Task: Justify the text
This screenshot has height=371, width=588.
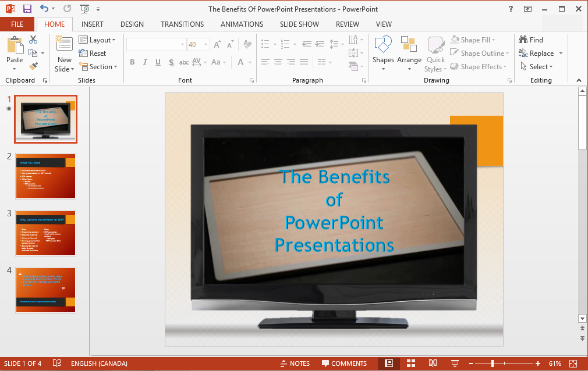Action: click(304, 62)
